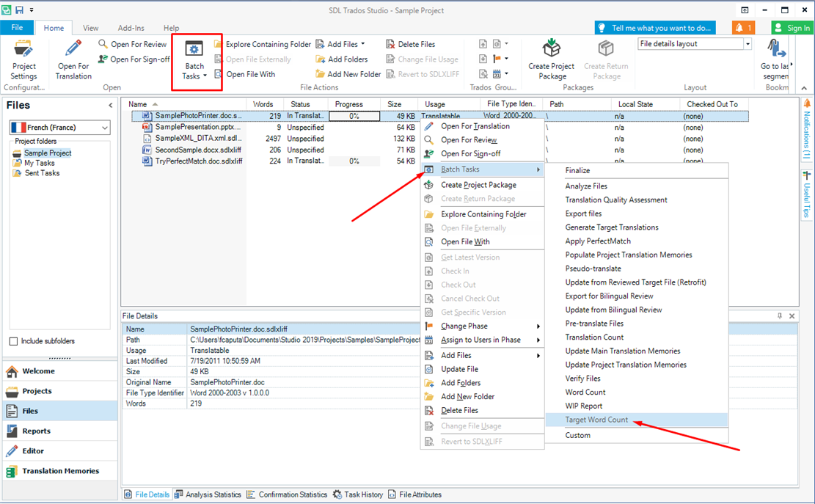This screenshot has height=504, width=815.
Task: Click the save icon in quick access toolbar
Action: pyautogui.click(x=19, y=10)
